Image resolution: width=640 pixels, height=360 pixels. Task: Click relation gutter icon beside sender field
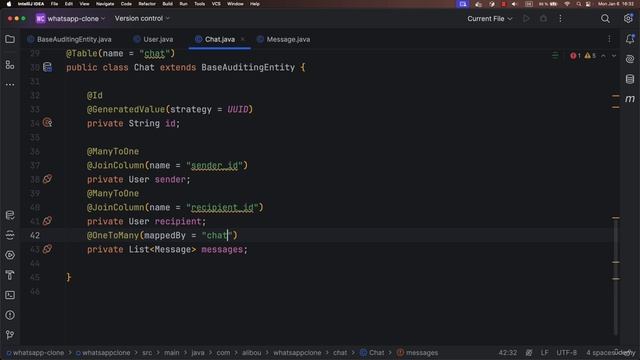click(x=47, y=179)
